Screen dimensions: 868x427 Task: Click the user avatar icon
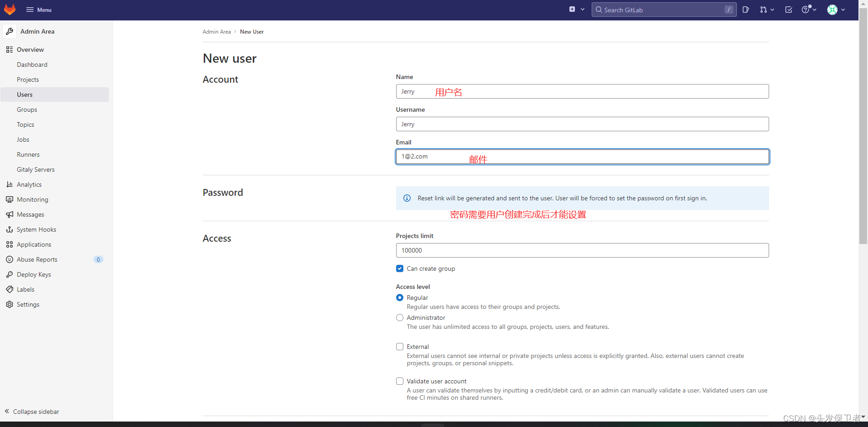click(x=832, y=10)
